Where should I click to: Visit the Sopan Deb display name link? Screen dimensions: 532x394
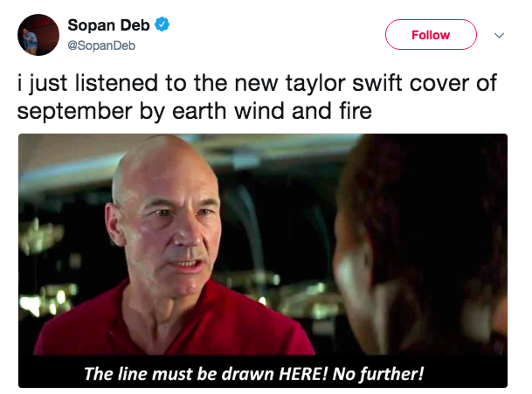(x=108, y=25)
